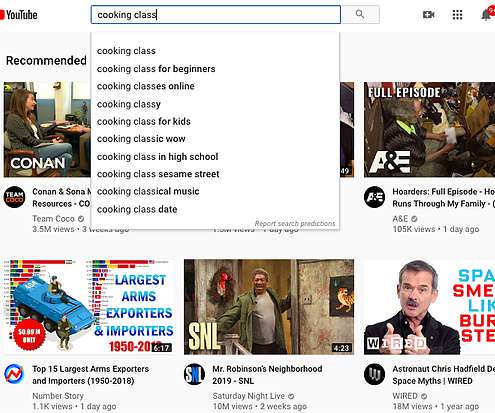Open the WIRED channel avatar
This screenshot has height=413, width=495.
pyautogui.click(x=374, y=374)
